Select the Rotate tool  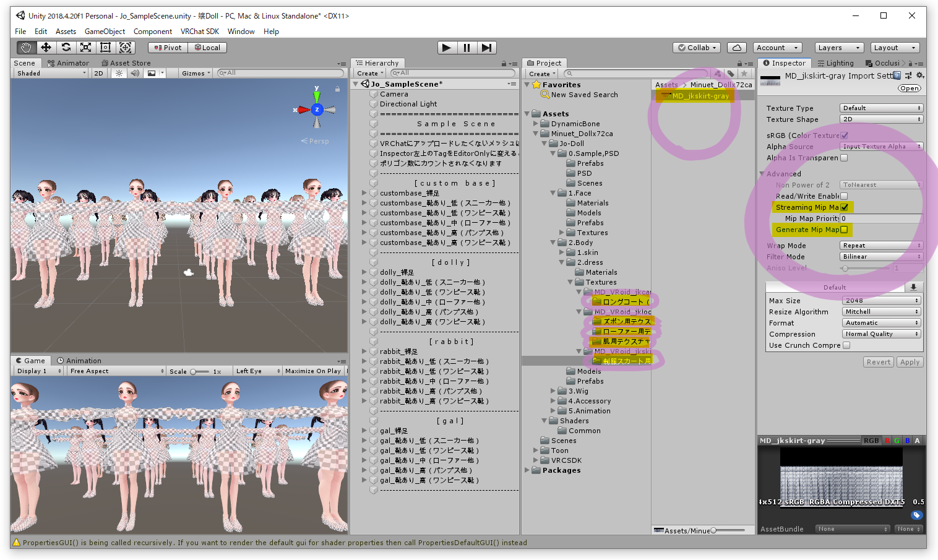click(x=66, y=48)
